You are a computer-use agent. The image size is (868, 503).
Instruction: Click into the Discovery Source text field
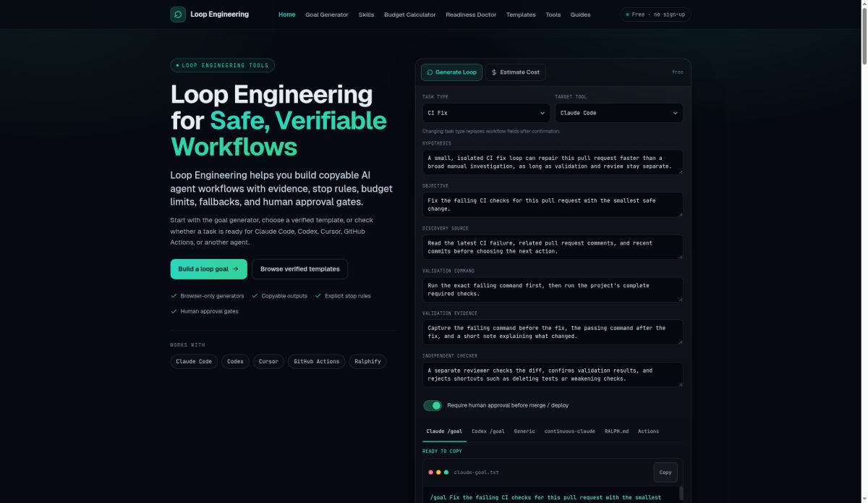tap(553, 248)
